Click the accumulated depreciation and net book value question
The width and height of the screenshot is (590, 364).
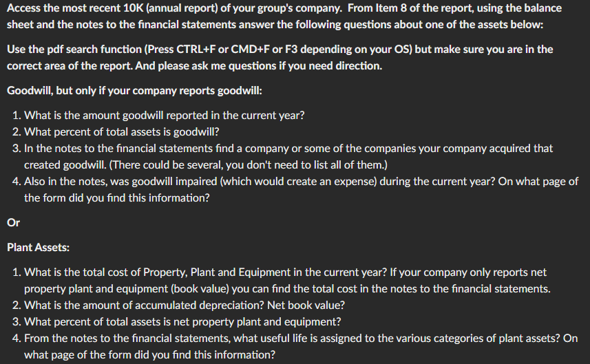coord(185,305)
